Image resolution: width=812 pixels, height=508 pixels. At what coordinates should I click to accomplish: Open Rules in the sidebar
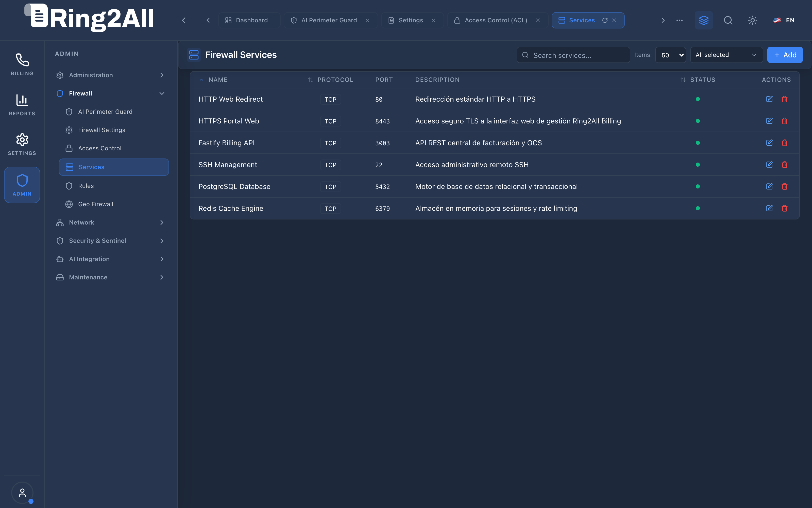114,186
